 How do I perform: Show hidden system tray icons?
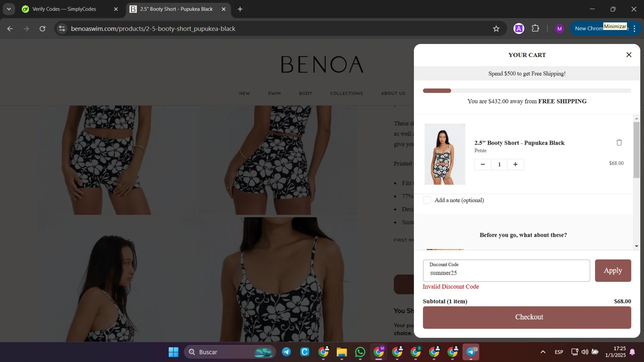coord(543,352)
